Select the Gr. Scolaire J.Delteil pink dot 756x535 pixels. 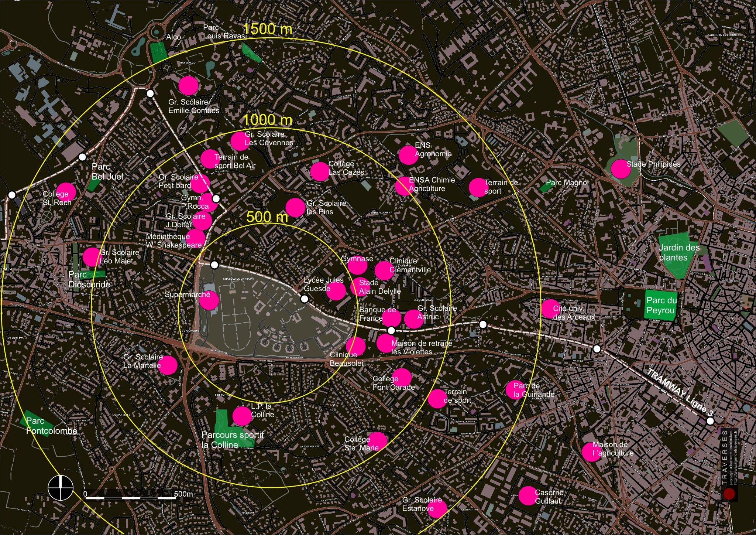(x=202, y=221)
